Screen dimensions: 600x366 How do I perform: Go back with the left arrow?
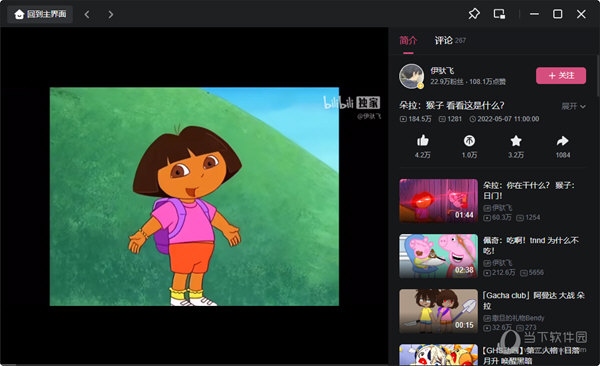tap(87, 15)
